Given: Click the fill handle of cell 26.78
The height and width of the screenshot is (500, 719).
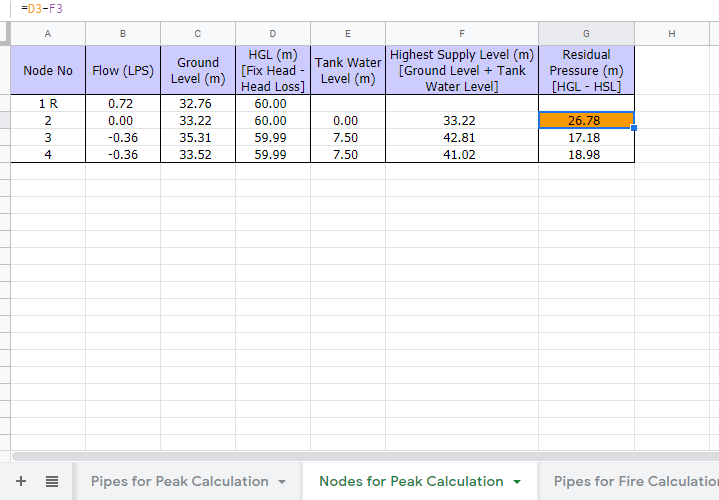Looking at the screenshot, I should click(634, 128).
